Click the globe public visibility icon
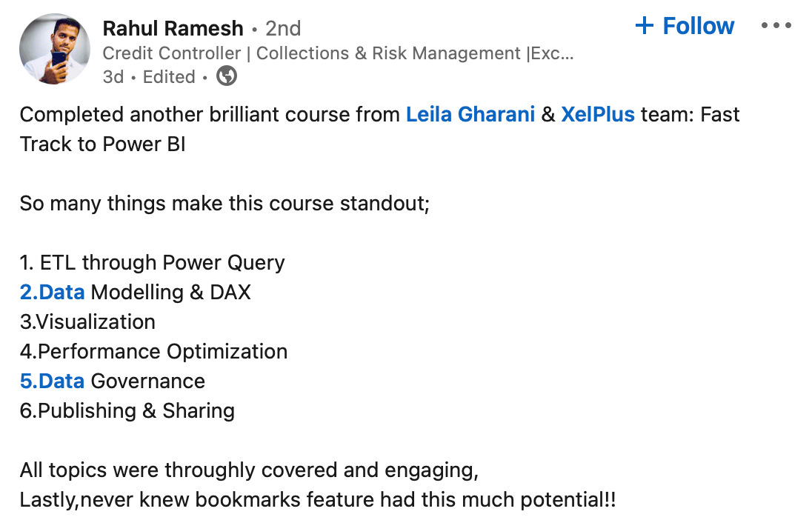This screenshot has height=520, width=812. [x=226, y=76]
